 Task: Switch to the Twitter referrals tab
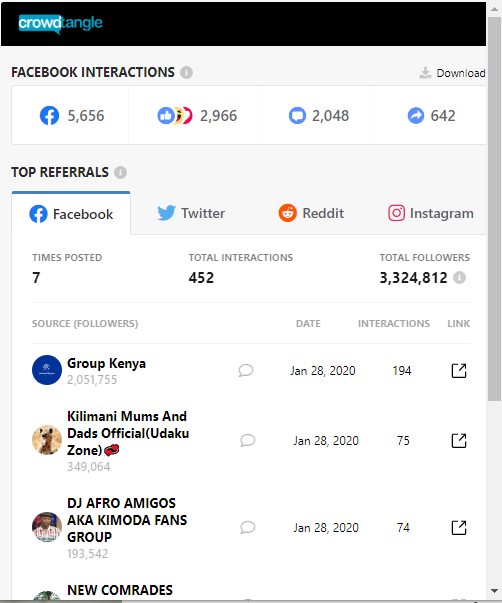tap(191, 213)
